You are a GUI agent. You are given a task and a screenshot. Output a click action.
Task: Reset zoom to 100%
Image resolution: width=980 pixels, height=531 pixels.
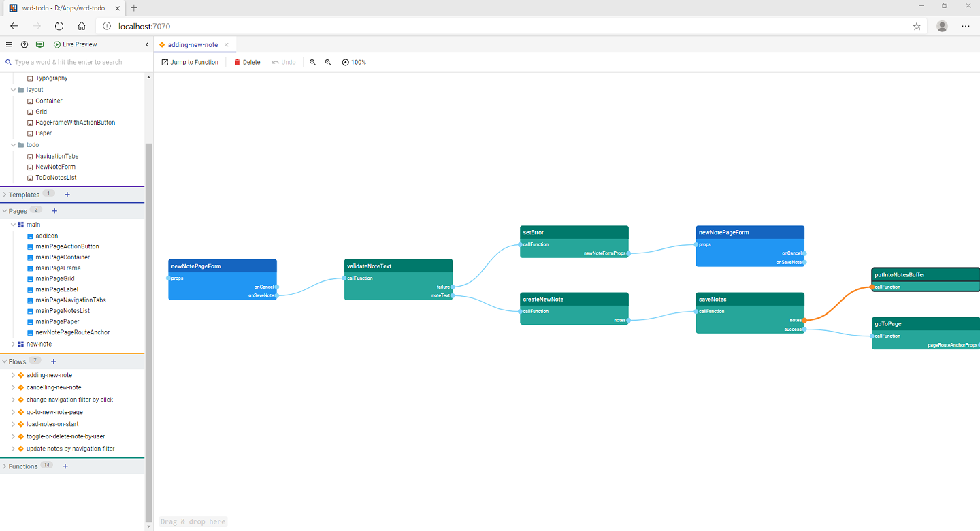tap(354, 62)
